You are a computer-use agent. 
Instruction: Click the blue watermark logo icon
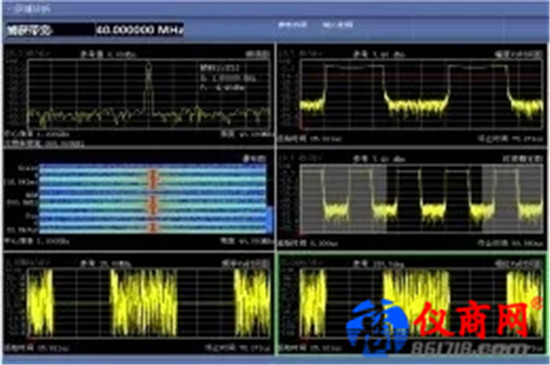(377, 328)
